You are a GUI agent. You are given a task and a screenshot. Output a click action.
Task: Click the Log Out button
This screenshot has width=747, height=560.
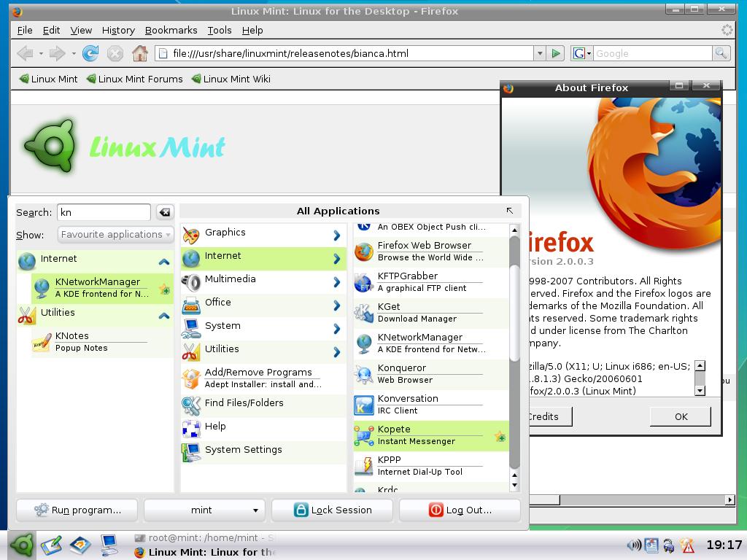460,510
